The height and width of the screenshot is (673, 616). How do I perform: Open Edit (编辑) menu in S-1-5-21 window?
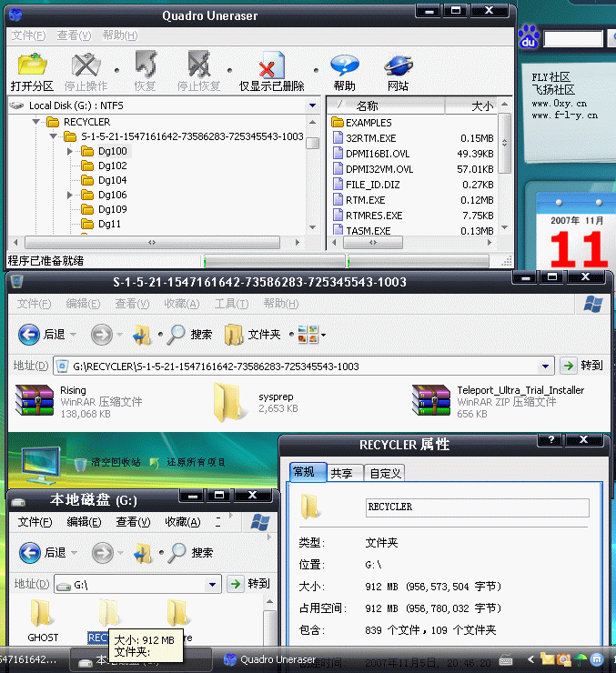coord(83,304)
